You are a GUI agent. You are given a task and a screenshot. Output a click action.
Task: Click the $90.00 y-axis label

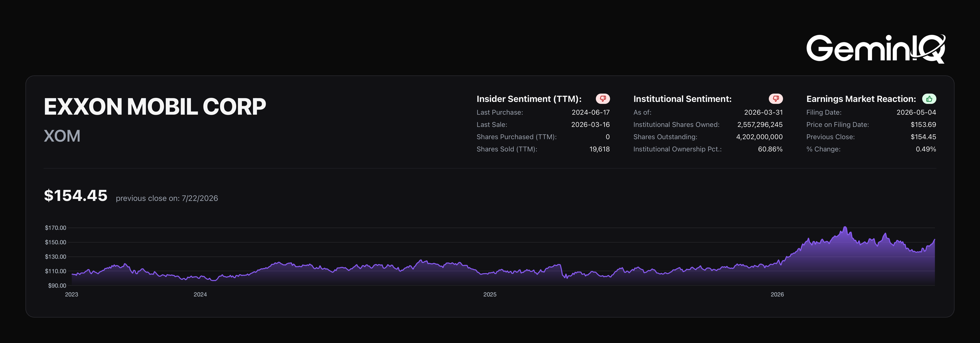point(57,286)
